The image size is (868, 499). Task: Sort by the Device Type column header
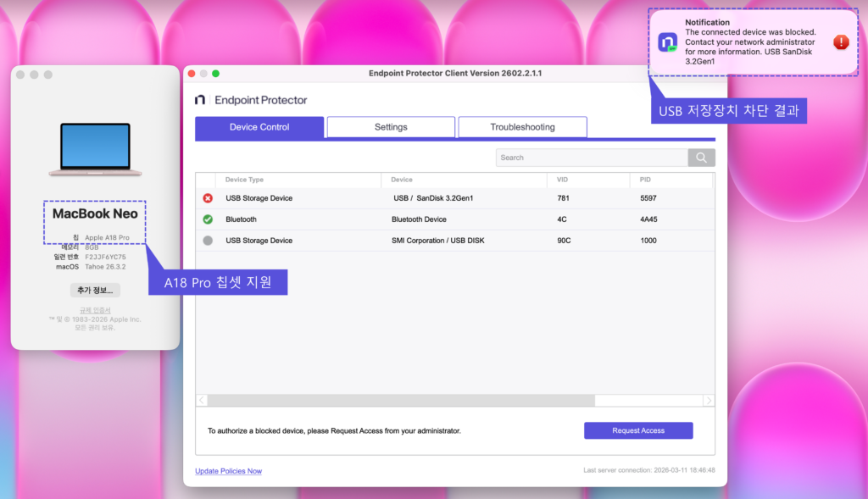point(244,180)
